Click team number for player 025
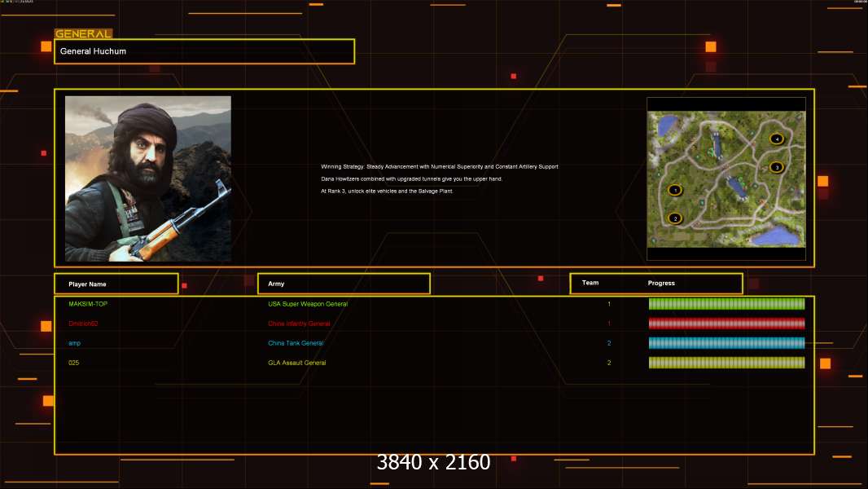868x489 pixels. pos(609,363)
